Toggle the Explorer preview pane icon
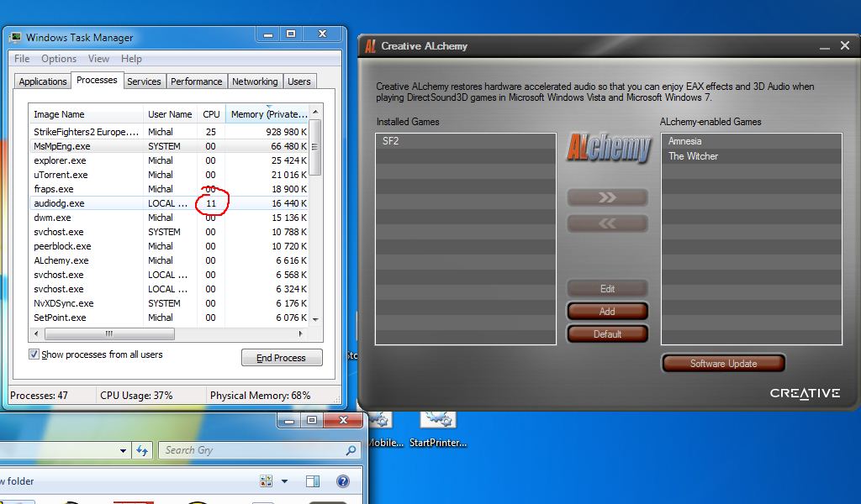Image resolution: width=861 pixels, height=504 pixels. (313, 481)
